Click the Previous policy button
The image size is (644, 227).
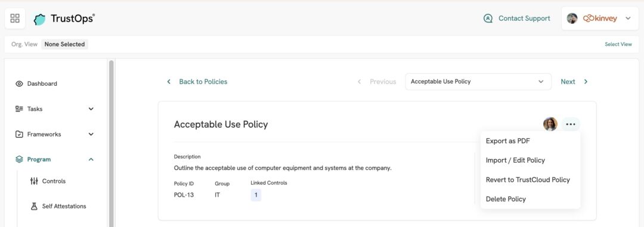click(x=383, y=82)
